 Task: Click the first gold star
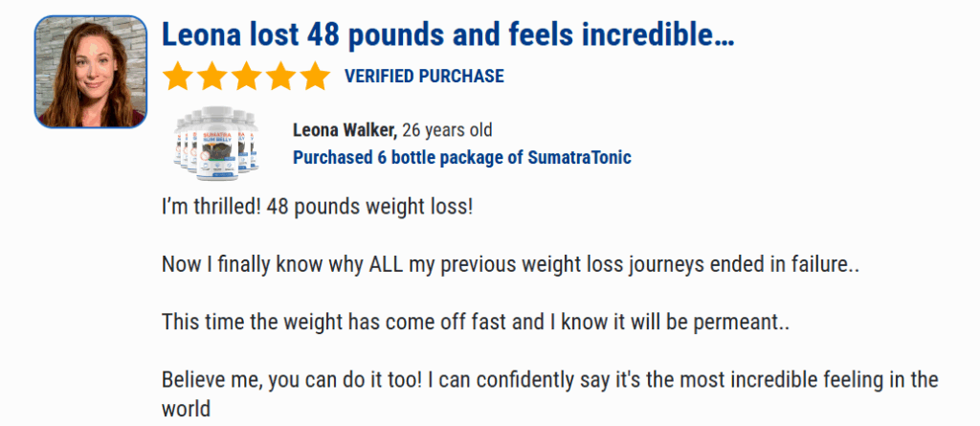tap(178, 77)
